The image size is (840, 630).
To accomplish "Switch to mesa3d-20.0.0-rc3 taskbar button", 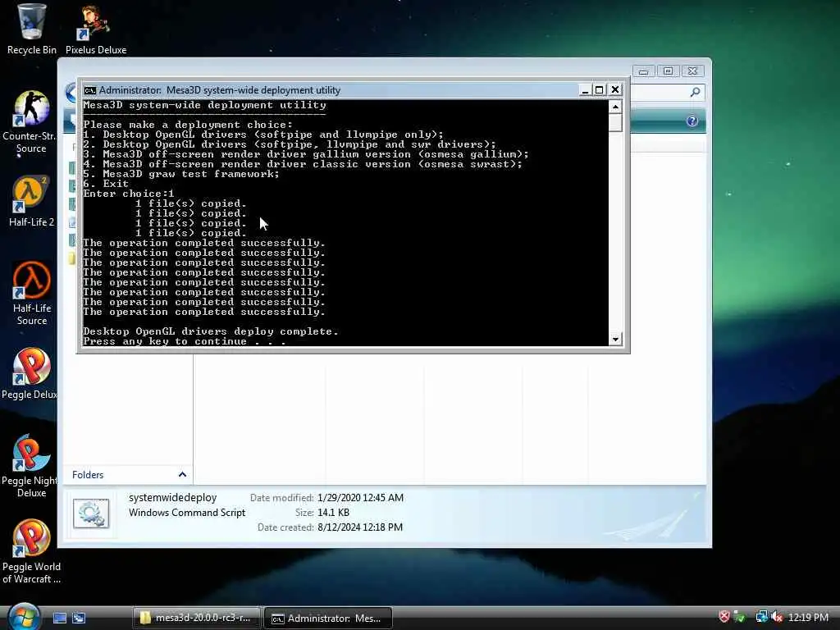I will (x=196, y=619).
